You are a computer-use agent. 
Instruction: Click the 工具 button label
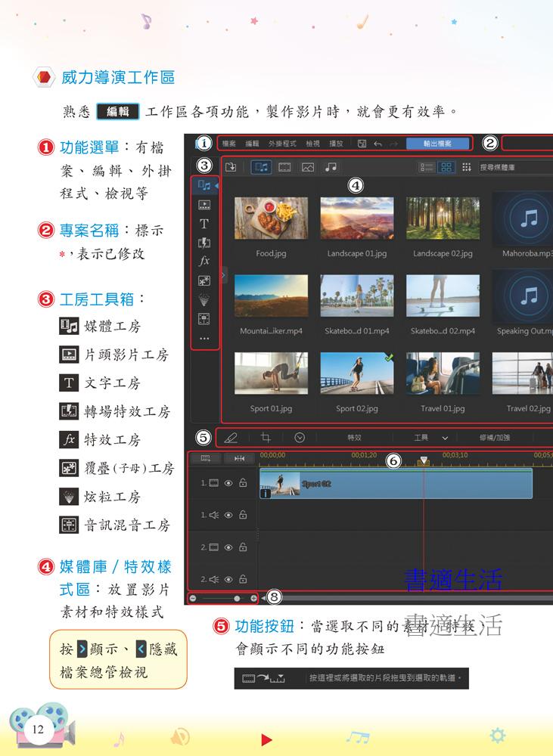[421, 438]
